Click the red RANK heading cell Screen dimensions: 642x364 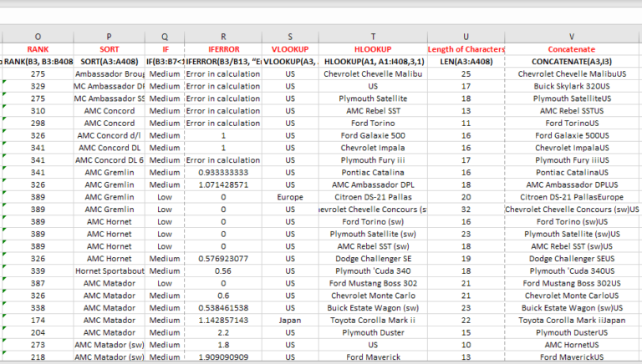[38, 49]
